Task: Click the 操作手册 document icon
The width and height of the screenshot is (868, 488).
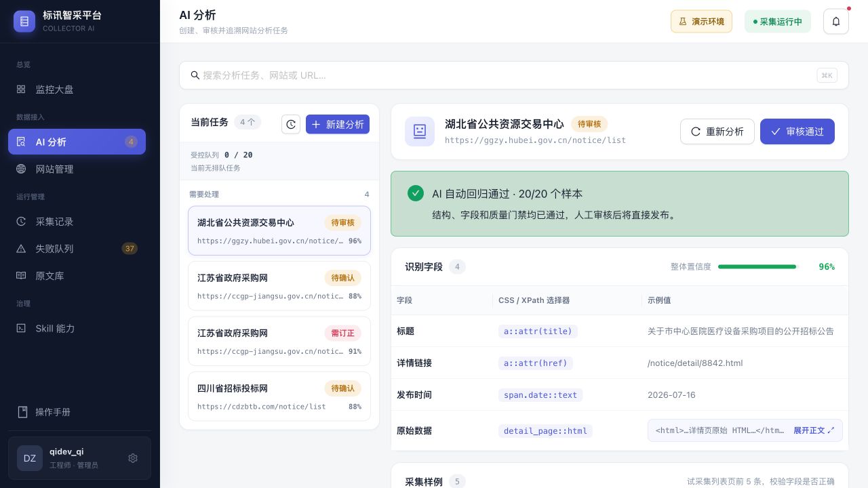Action: (x=22, y=412)
